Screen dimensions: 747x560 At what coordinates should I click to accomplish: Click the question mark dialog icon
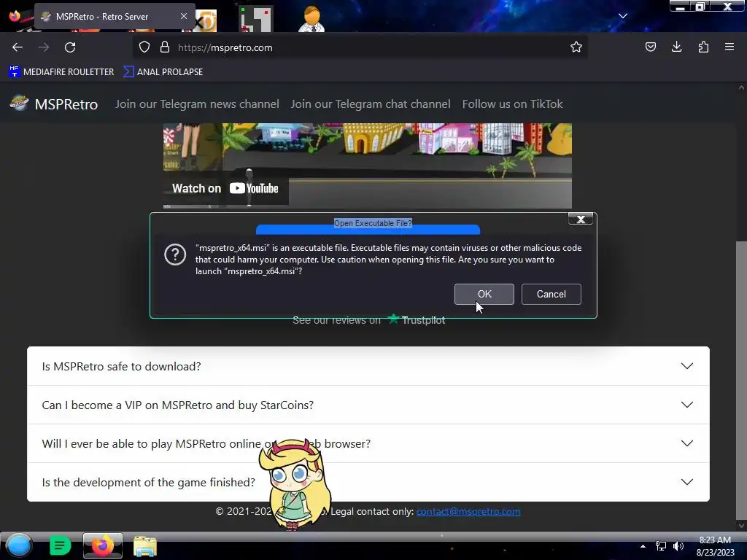tap(175, 254)
